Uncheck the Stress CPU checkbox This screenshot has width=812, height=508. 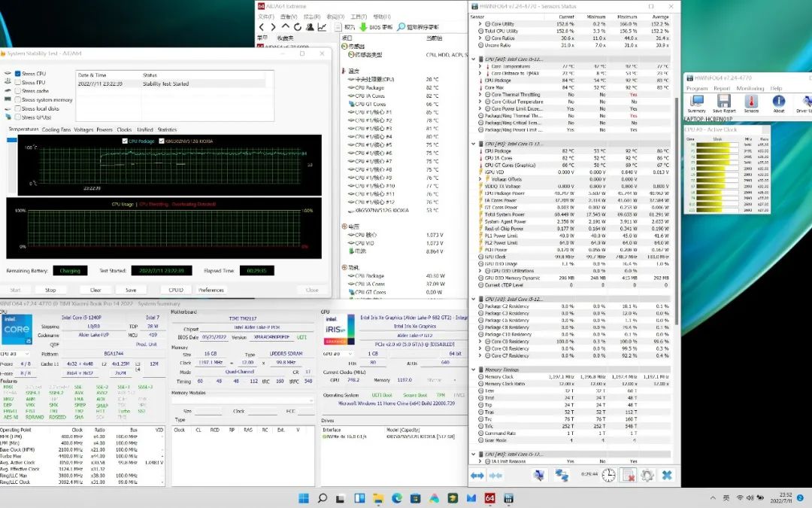[x=17, y=73]
